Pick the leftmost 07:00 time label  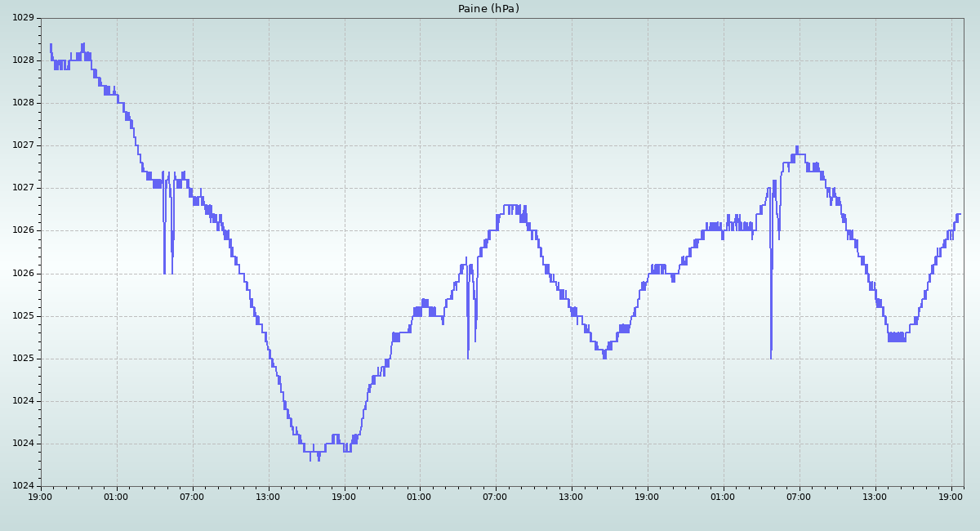(x=192, y=496)
